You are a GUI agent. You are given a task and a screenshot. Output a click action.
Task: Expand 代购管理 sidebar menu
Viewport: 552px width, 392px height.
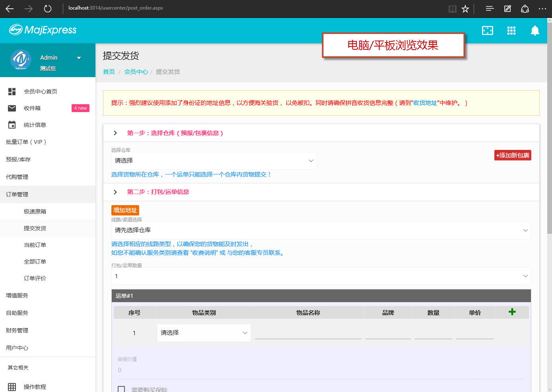(x=48, y=177)
